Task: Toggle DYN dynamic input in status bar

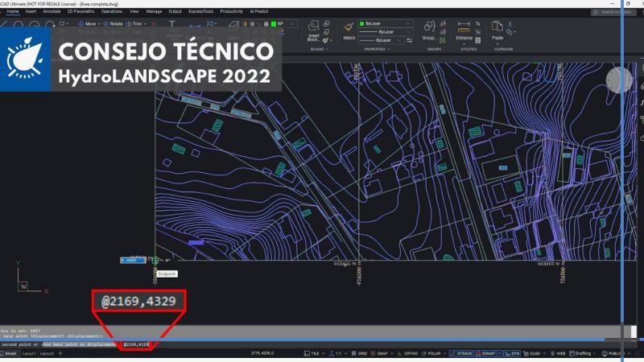Action: [x=512, y=353]
